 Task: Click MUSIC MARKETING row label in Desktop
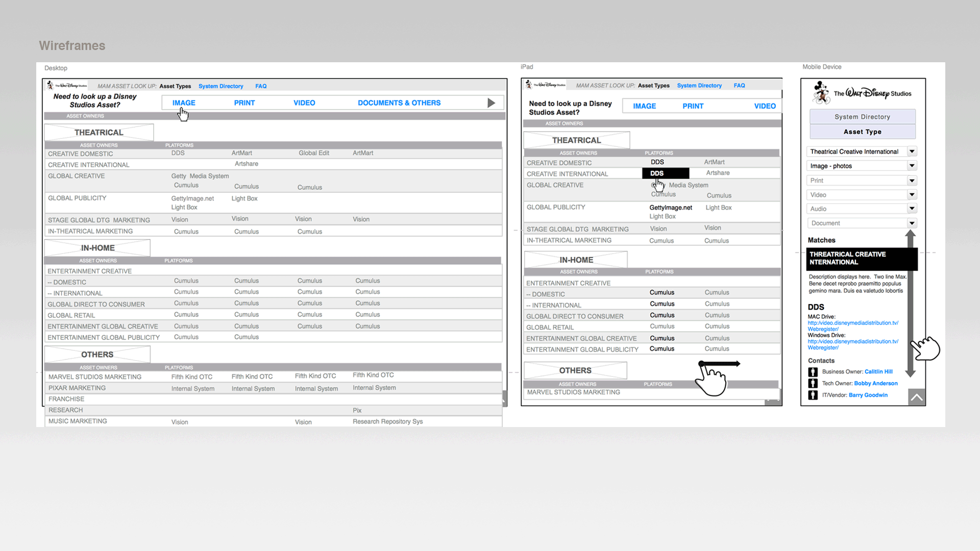point(78,421)
